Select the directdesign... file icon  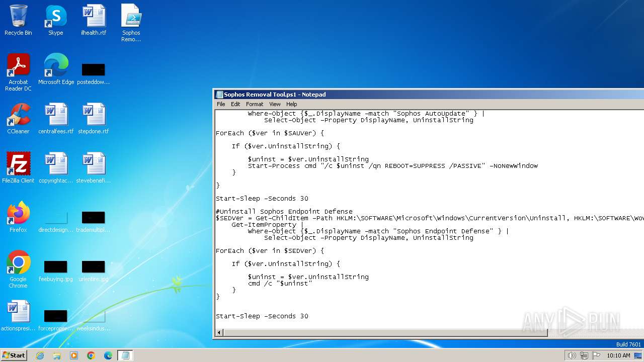click(x=56, y=221)
